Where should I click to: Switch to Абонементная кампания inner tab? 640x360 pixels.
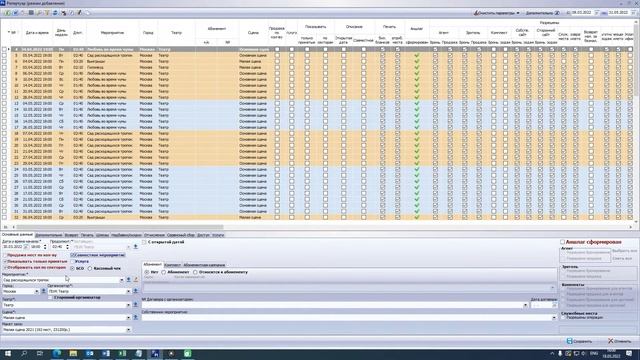tap(204, 265)
